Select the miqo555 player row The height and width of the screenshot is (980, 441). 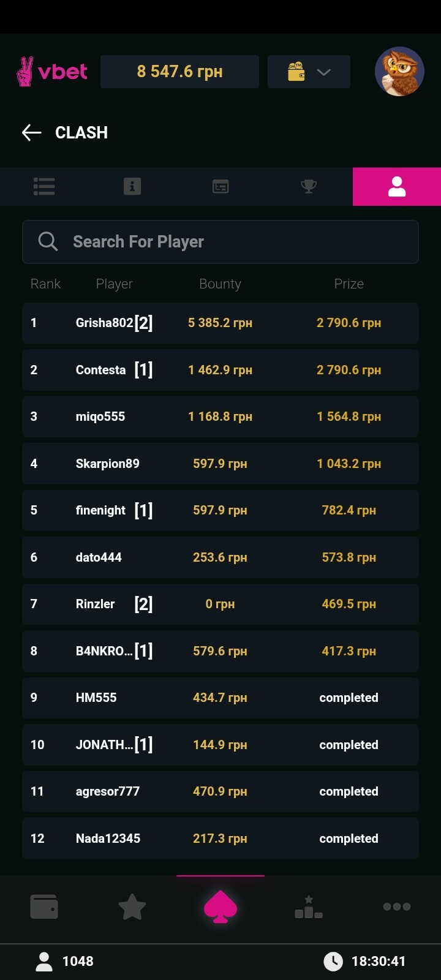coord(221,417)
